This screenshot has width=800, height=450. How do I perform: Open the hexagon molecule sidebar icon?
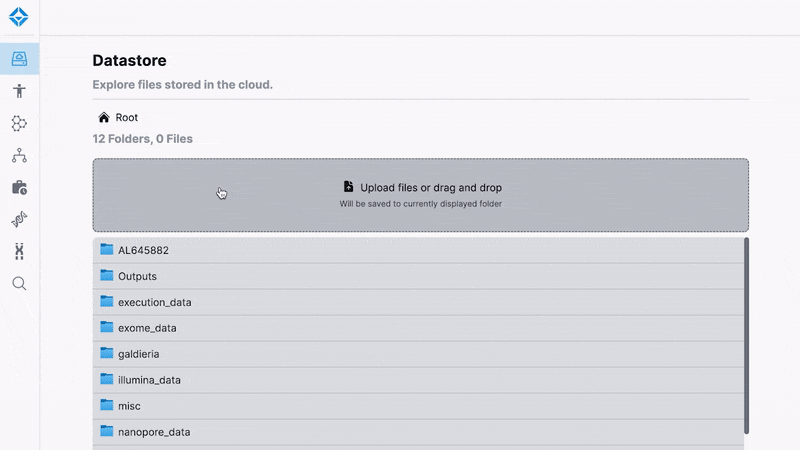click(x=19, y=123)
